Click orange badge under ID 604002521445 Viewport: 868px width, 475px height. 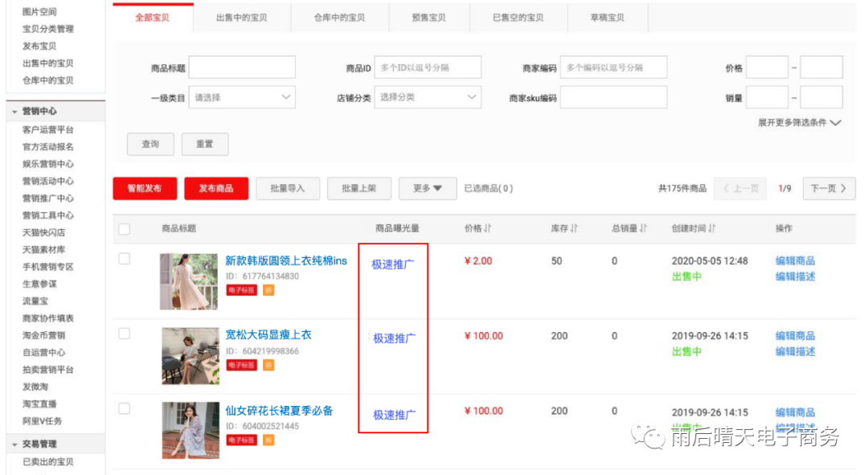pos(268,440)
